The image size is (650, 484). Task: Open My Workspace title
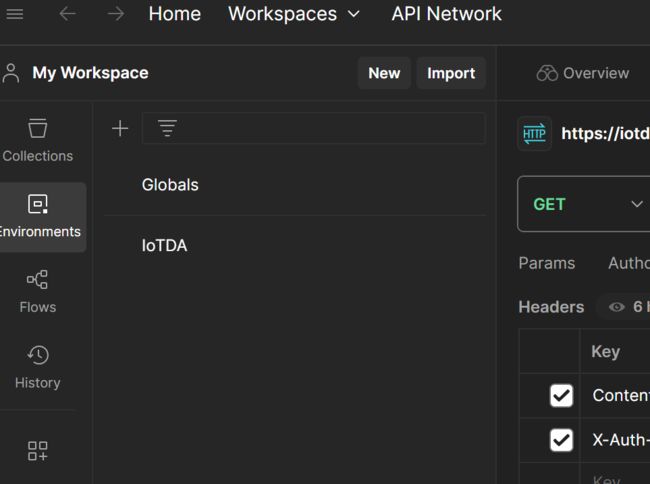(x=90, y=73)
